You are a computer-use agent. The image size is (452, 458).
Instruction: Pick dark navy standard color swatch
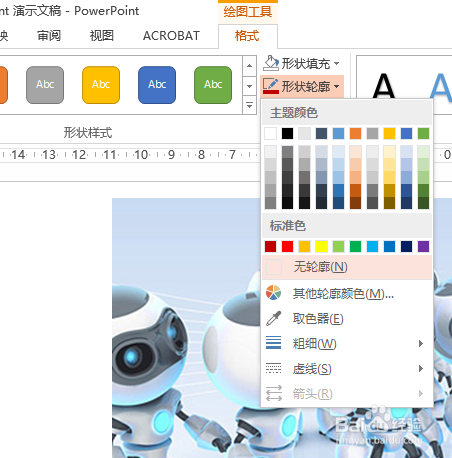pos(406,247)
